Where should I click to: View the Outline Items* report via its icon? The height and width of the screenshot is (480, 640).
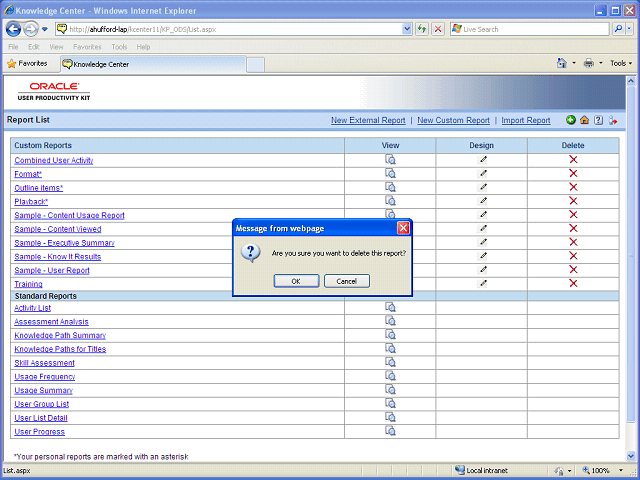tap(390, 187)
